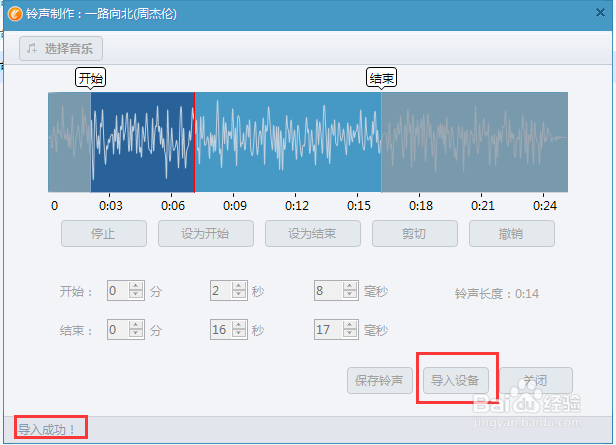The width and height of the screenshot is (616, 445).
Task: Click the waveform near 0:12
Action: coord(296,142)
